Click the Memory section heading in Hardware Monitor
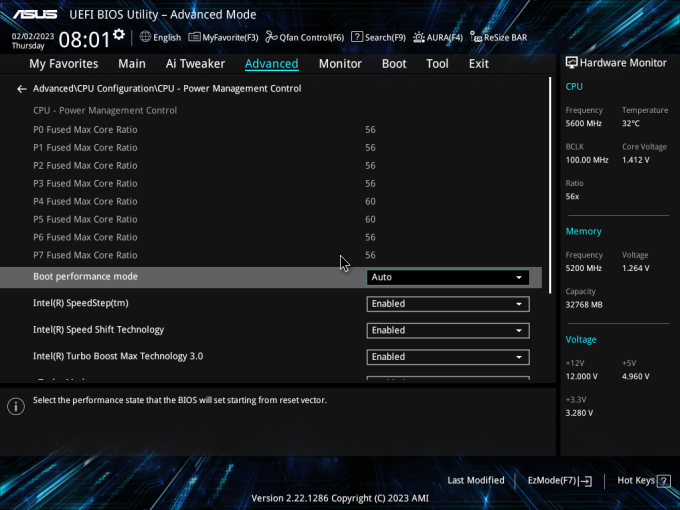680x510 pixels. (x=583, y=232)
